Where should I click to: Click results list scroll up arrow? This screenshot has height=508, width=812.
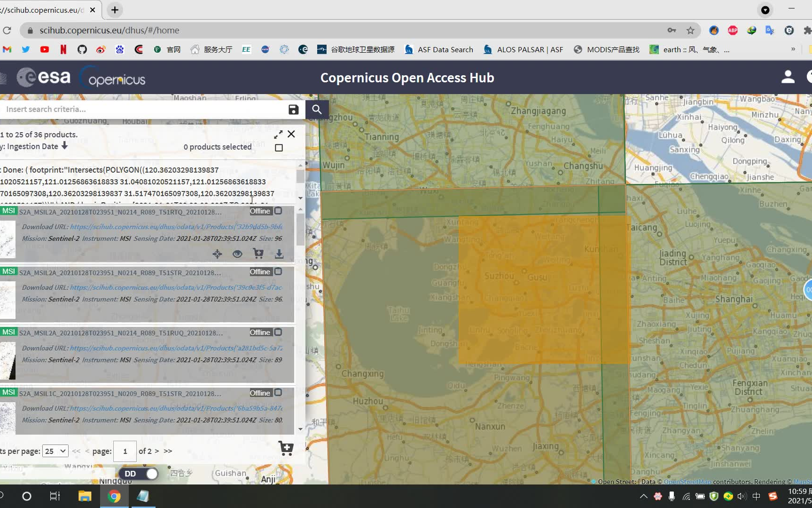[300, 209]
